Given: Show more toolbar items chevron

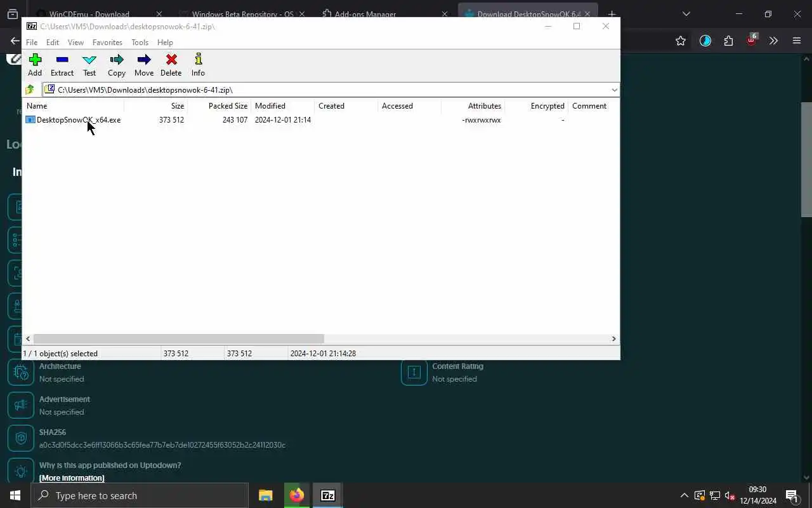Looking at the screenshot, I should coord(773,41).
